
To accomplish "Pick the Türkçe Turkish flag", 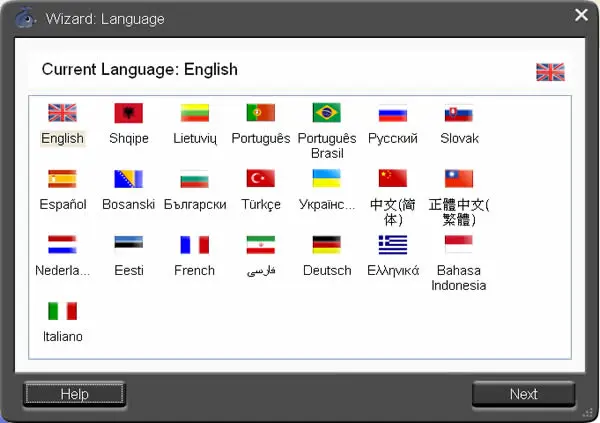I will (x=261, y=178).
